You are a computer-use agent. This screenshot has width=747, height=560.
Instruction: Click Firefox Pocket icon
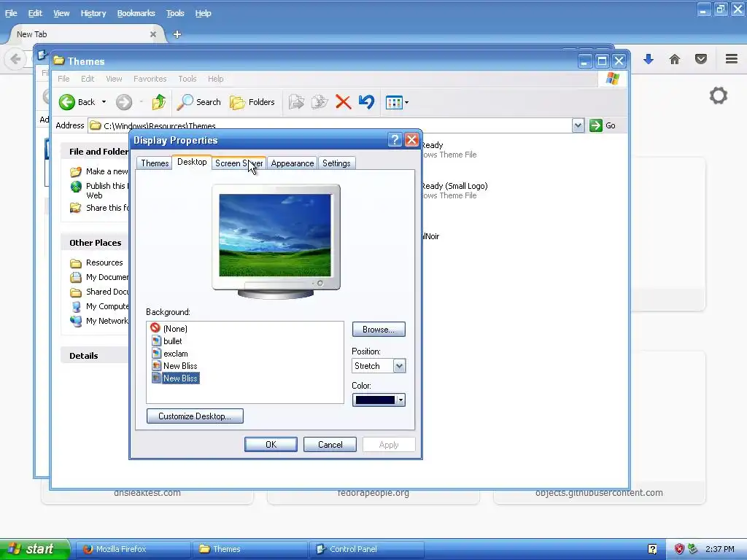pyautogui.click(x=701, y=59)
